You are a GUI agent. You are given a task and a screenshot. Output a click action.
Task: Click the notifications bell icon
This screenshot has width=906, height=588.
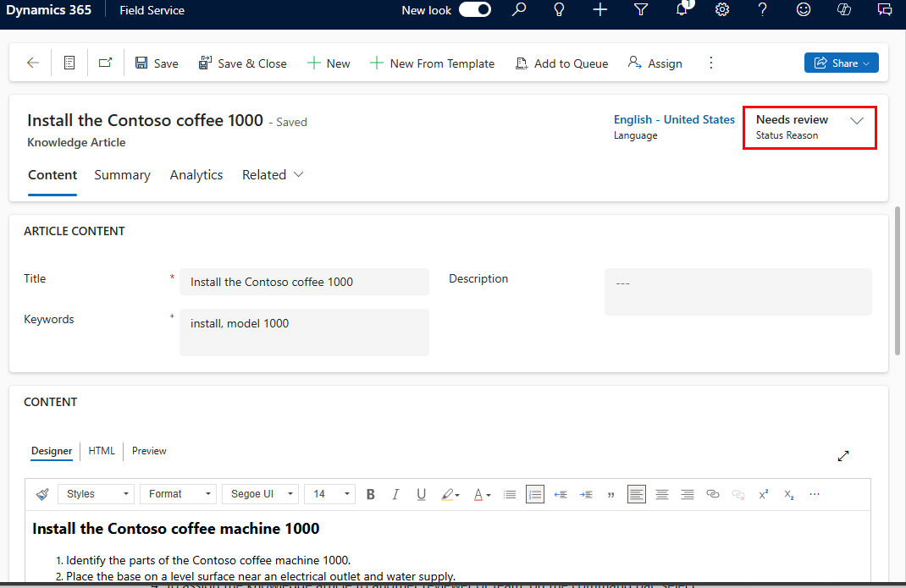tap(682, 9)
